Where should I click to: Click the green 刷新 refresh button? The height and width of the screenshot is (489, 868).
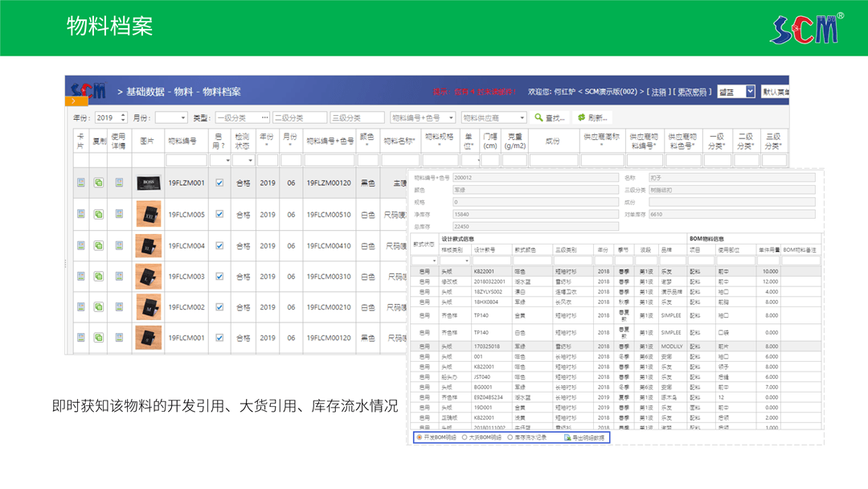pyautogui.click(x=592, y=118)
